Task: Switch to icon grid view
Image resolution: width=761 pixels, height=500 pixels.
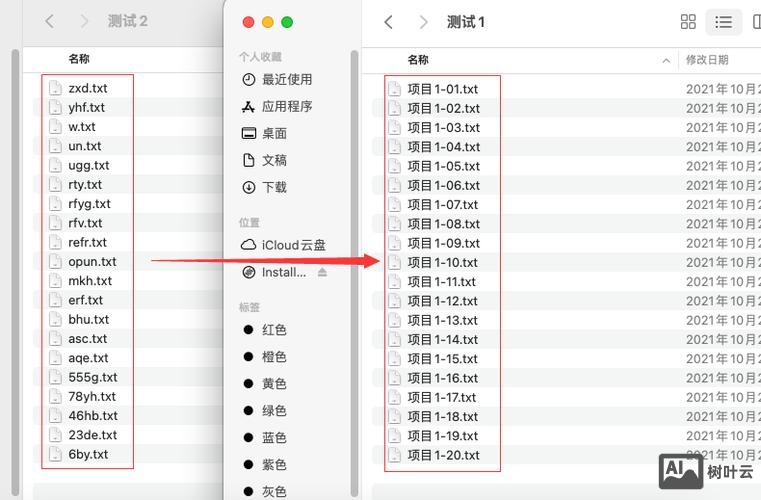Action: (x=688, y=22)
